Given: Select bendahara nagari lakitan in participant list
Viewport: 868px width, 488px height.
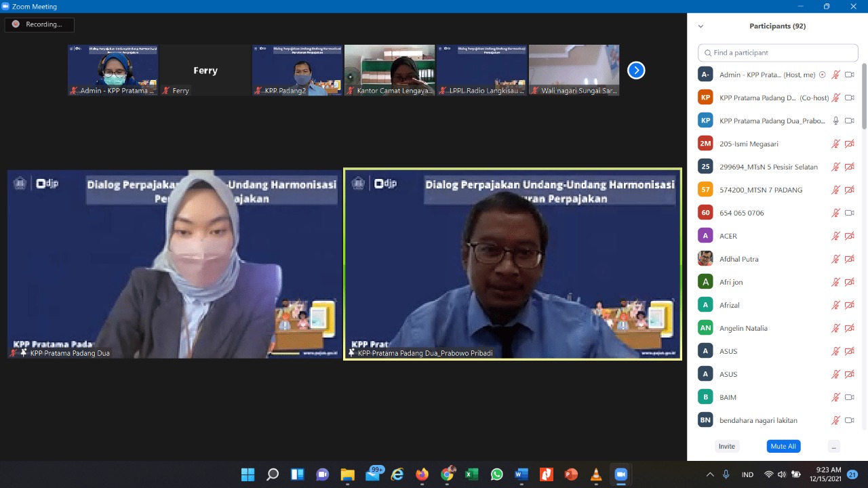Looking at the screenshot, I should click(x=758, y=420).
